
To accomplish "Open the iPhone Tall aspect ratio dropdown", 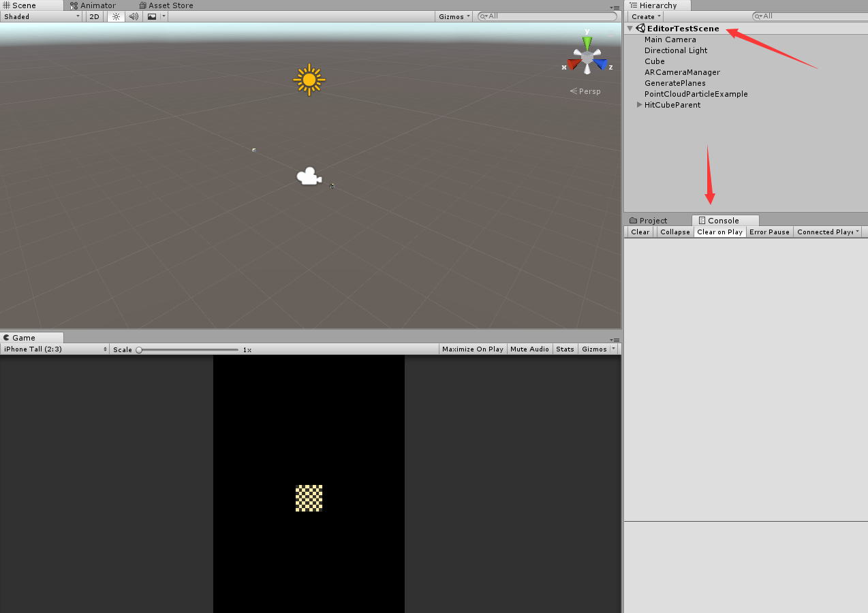I will (x=55, y=349).
